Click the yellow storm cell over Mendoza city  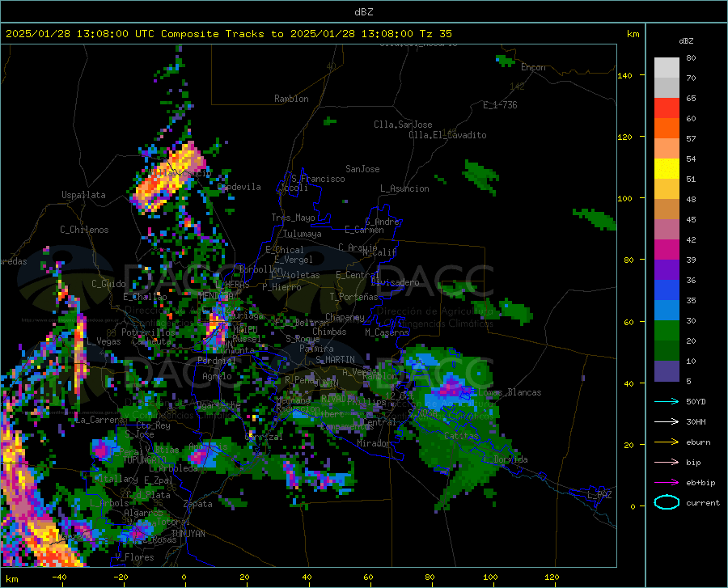(x=216, y=325)
